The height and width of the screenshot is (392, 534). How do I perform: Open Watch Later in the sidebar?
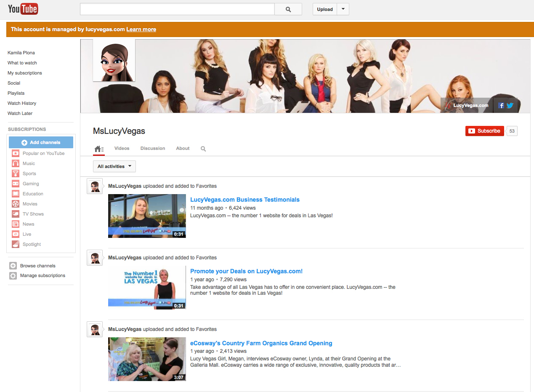coord(20,113)
